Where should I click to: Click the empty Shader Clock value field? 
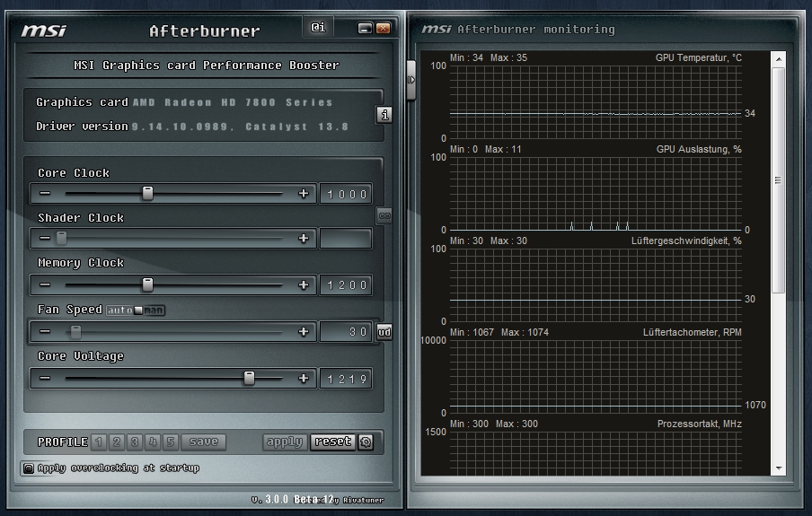346,239
